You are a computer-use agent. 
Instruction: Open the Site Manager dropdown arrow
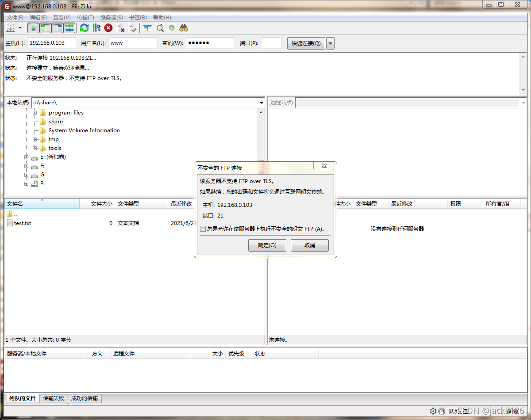coord(20,28)
